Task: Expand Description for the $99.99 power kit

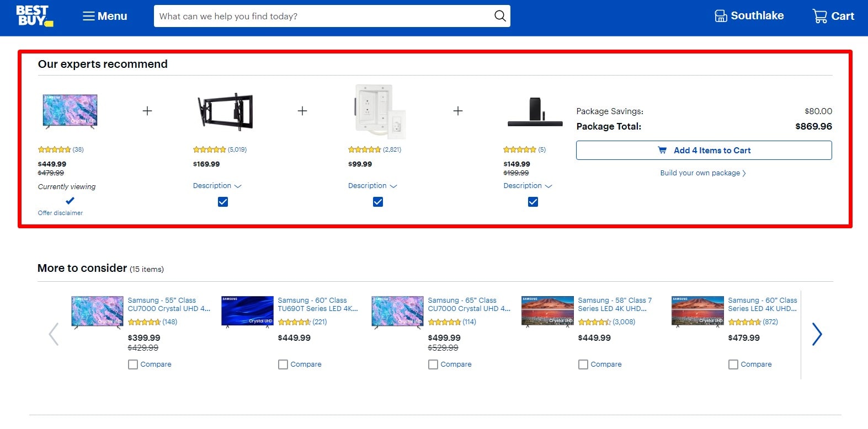Action: pos(372,186)
